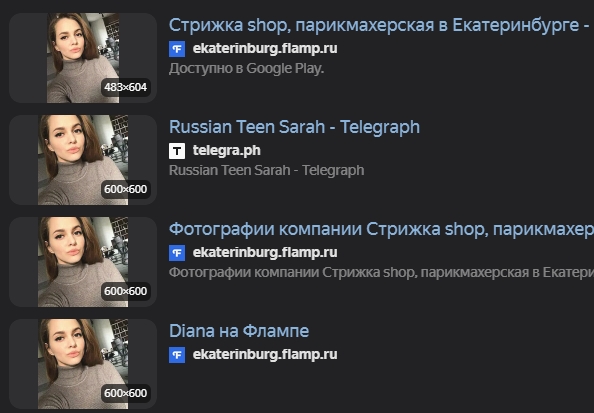
Task: Click the 'Доступно в Google Play.' snippet text
Action: 247,69
